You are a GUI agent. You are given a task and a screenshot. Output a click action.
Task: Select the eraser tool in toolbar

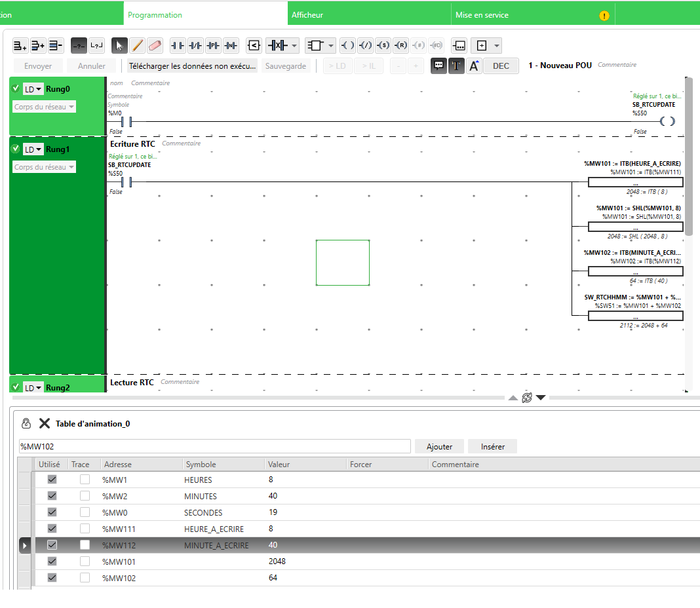pos(155,45)
